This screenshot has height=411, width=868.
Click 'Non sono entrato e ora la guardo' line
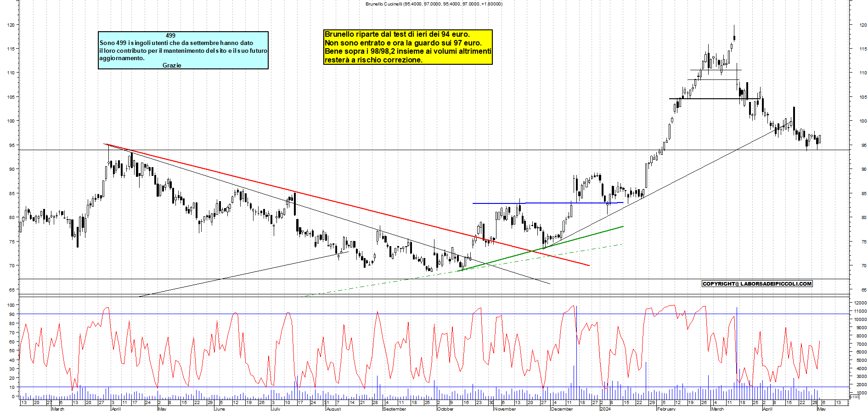pos(403,43)
